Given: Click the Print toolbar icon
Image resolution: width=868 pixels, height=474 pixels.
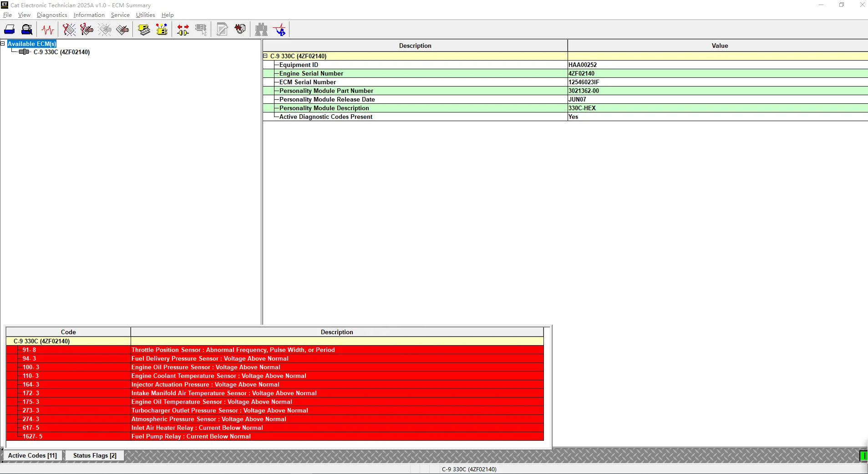Looking at the screenshot, I should 10,30.
